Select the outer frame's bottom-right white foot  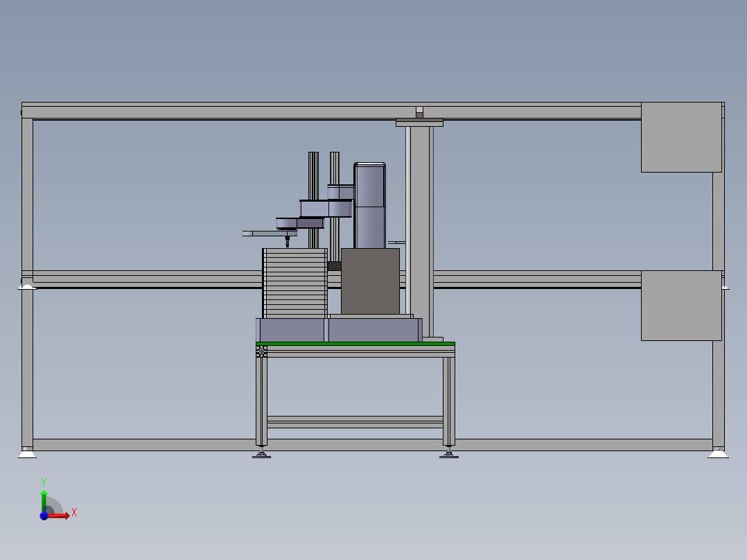coord(718,453)
